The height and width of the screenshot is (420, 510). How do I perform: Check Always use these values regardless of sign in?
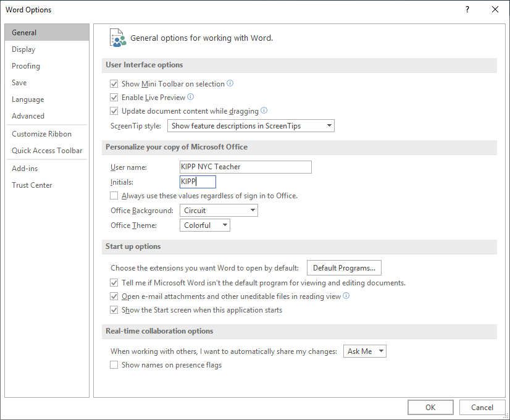coord(114,196)
